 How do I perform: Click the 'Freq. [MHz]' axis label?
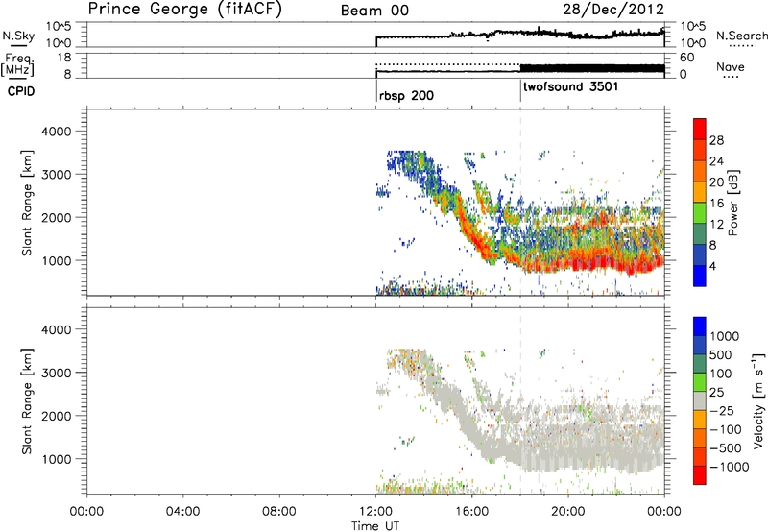click(x=18, y=65)
